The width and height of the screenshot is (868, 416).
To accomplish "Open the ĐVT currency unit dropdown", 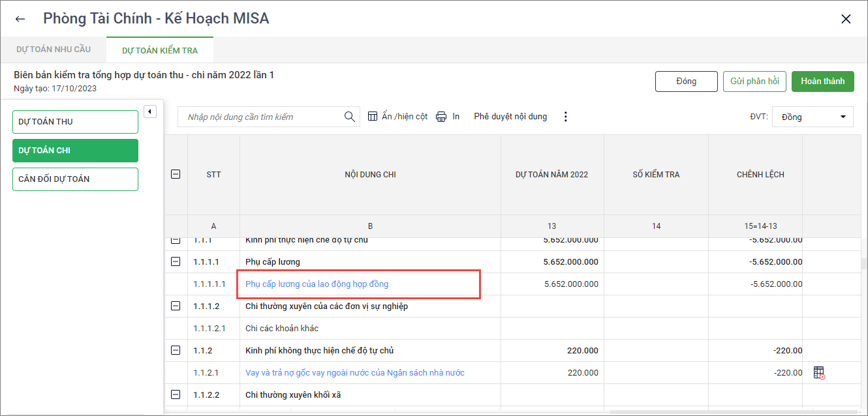I will tap(813, 117).
